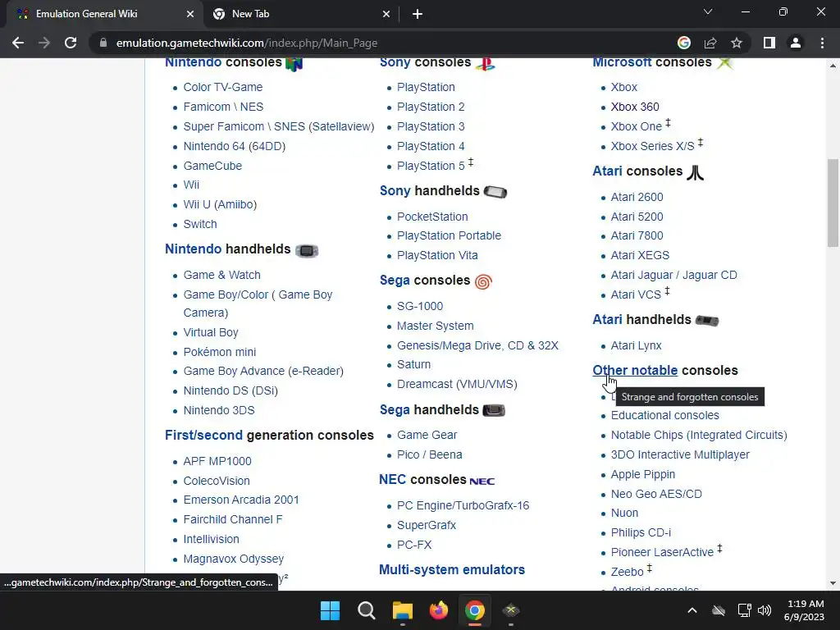Open the browser side panel icon
This screenshot has width=840, height=630.
[x=769, y=43]
